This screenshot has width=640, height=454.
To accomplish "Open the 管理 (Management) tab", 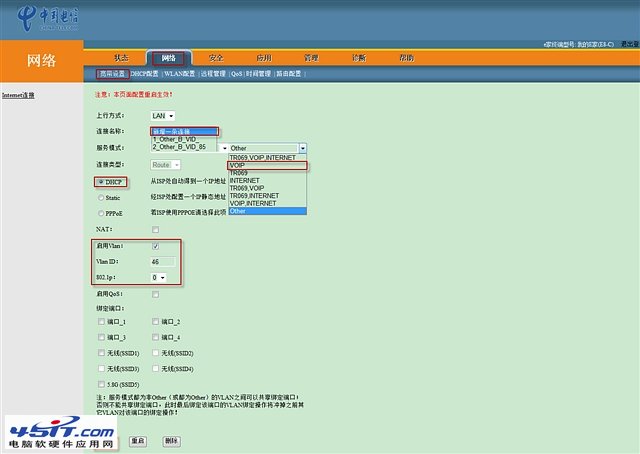I will [x=311, y=58].
